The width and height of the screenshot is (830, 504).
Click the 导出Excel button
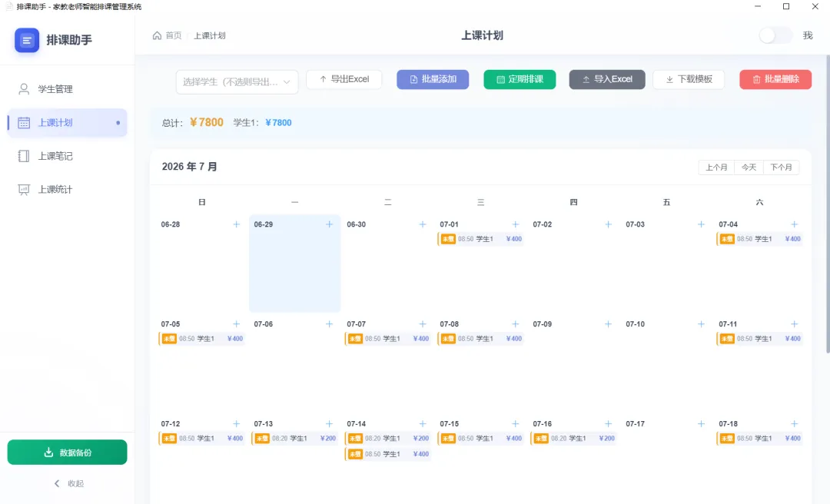pyautogui.click(x=344, y=79)
